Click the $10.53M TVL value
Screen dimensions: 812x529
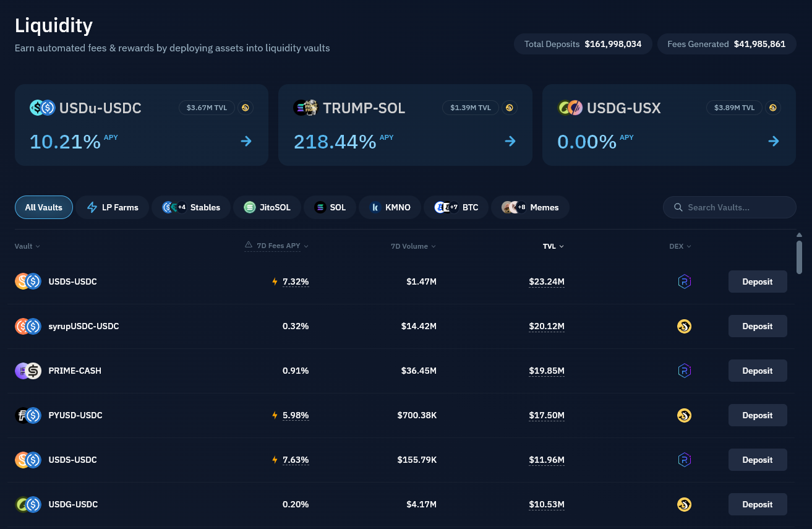tap(547, 504)
